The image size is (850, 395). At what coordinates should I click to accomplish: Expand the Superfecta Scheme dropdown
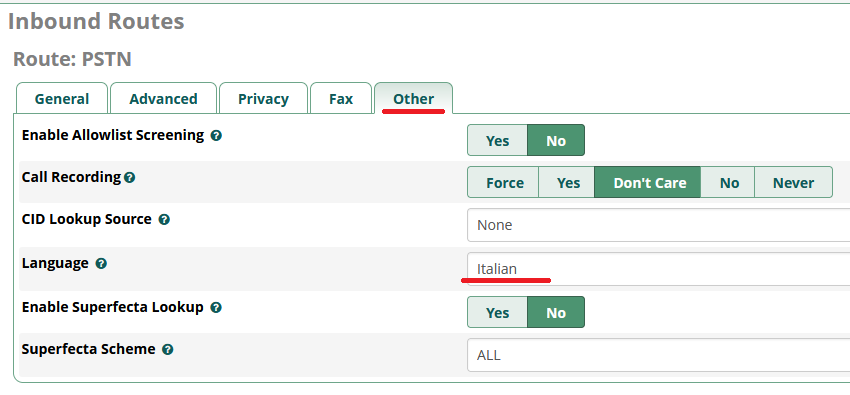point(658,355)
